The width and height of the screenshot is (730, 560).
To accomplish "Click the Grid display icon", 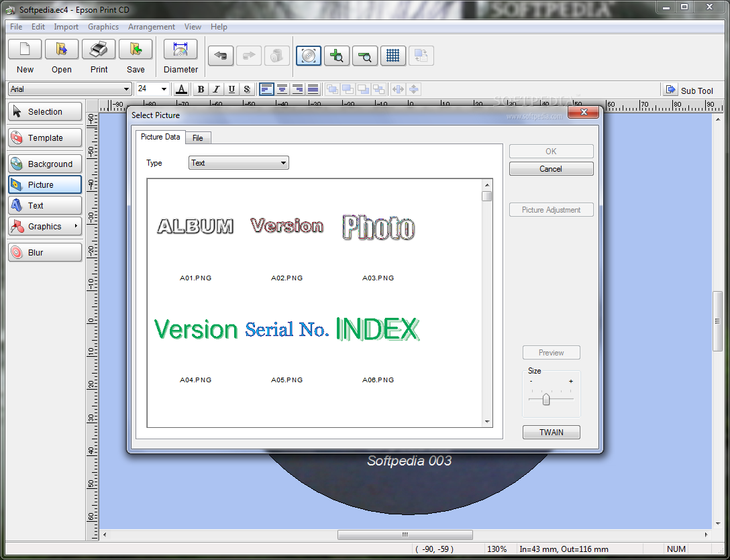I will tap(393, 56).
